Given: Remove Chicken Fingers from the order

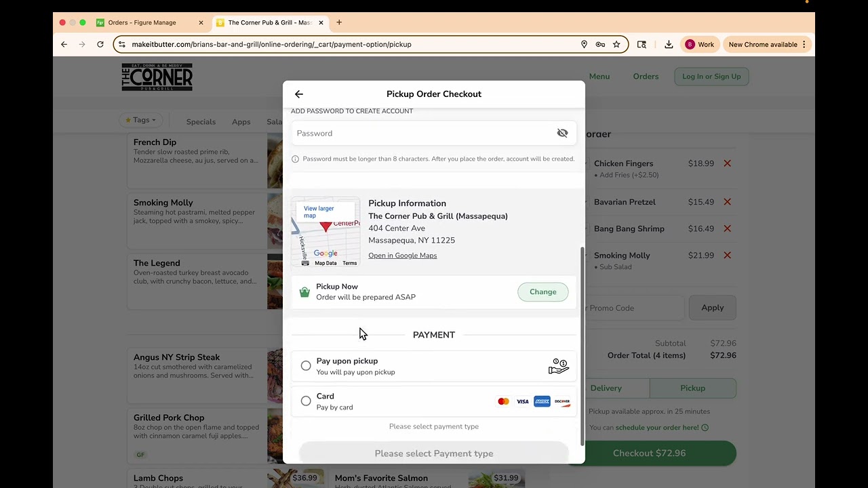Looking at the screenshot, I should [x=727, y=163].
